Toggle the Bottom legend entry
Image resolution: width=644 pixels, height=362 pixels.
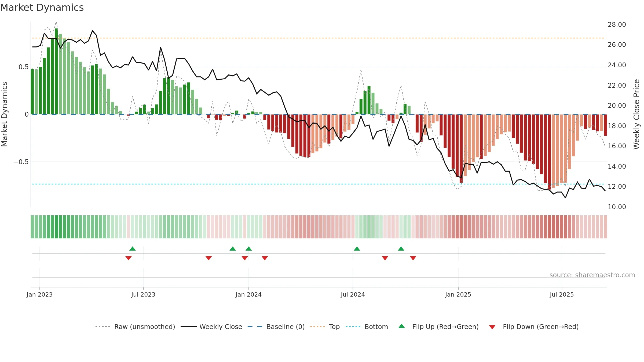(367, 327)
